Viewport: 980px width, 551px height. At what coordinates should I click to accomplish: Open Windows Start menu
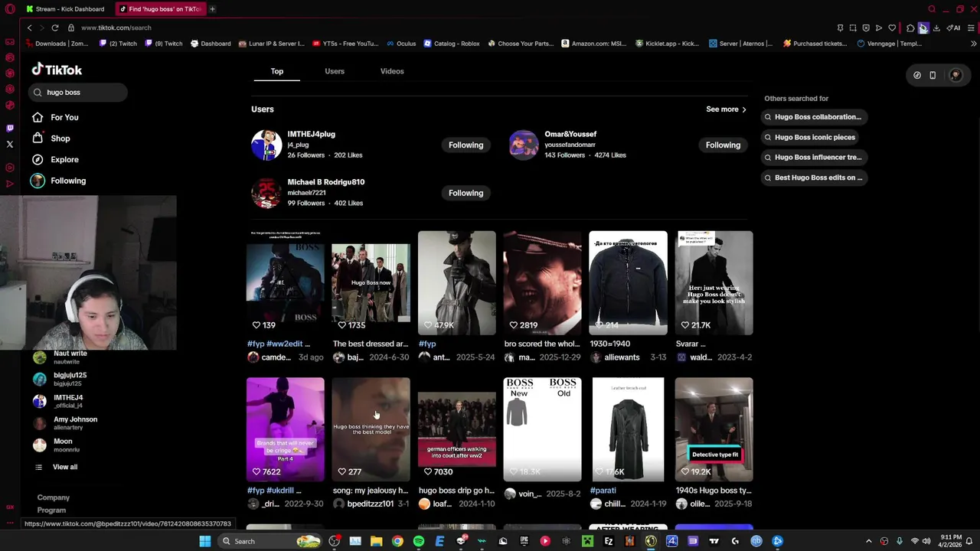click(x=205, y=541)
